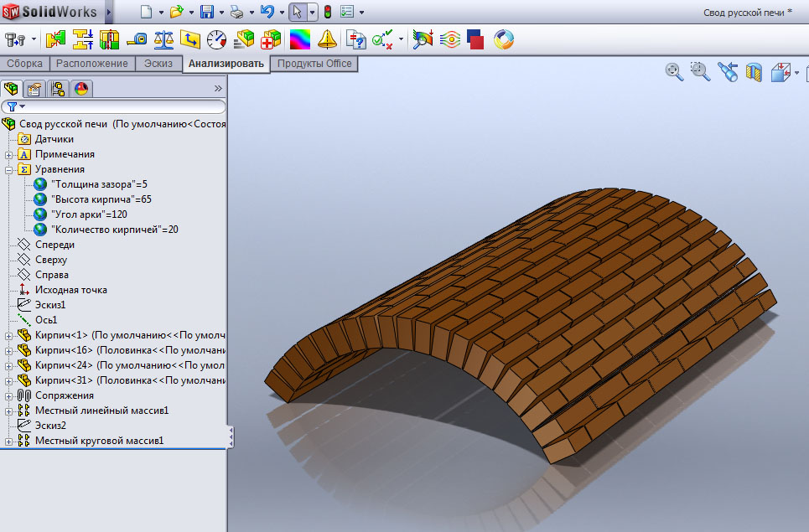Screen dimensions: 809x532
Task: Open the PropertyManager tab icon
Action: 34,89
